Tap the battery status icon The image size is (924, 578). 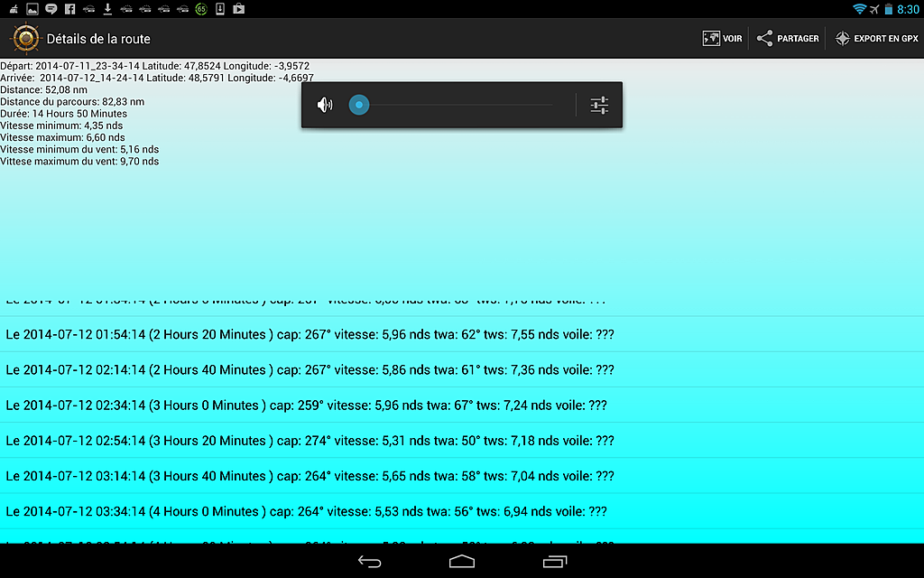click(x=889, y=9)
